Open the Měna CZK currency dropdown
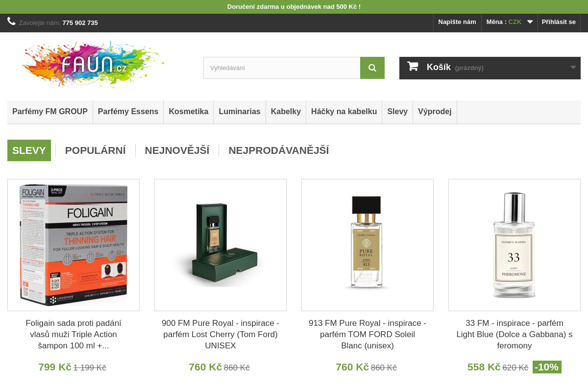 (x=510, y=22)
